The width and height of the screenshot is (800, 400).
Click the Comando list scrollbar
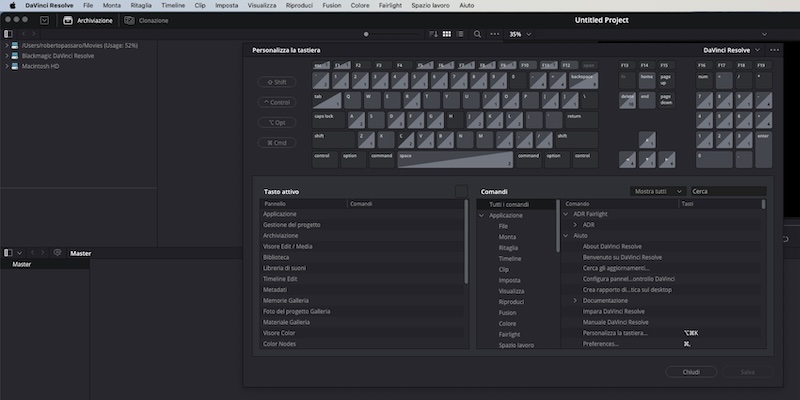[763, 204]
